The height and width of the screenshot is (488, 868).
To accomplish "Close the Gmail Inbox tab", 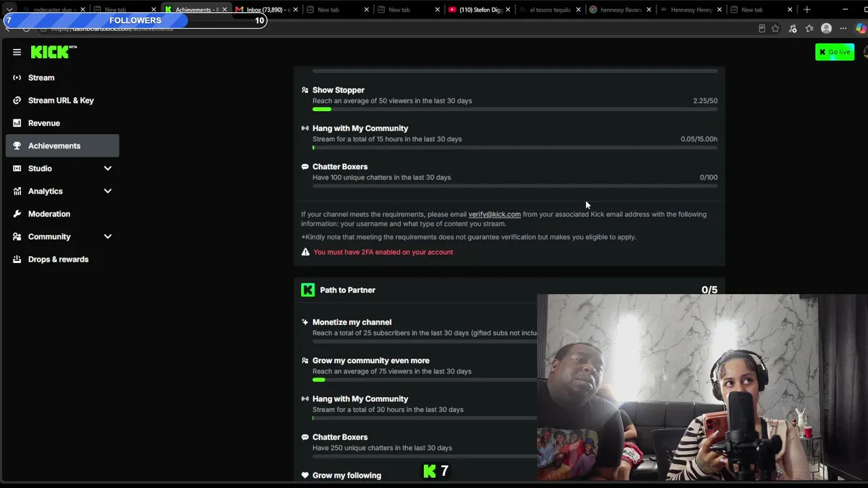I will tap(296, 10).
